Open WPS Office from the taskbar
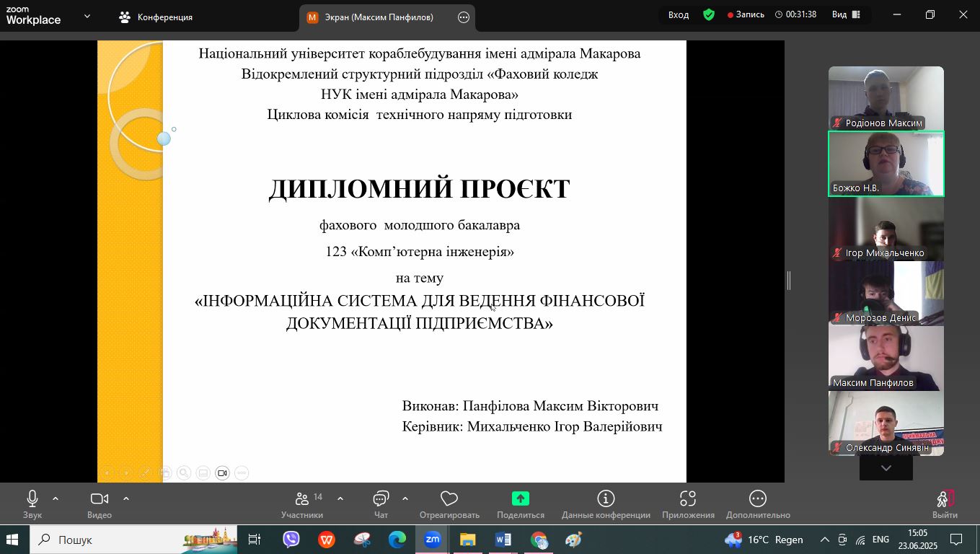Viewport: 980px width, 554px height. [327, 540]
